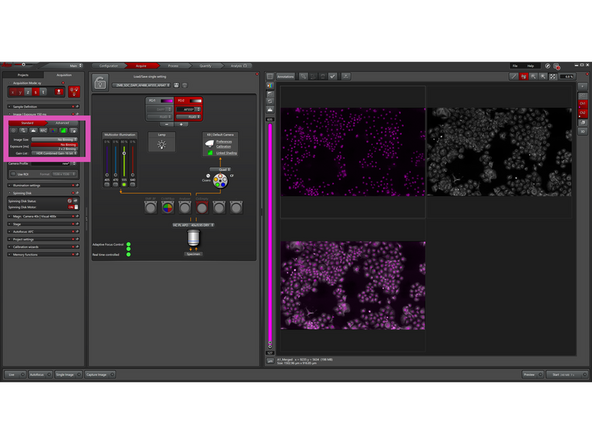592x444 pixels.
Task: Click the Start button
Action: (567, 375)
